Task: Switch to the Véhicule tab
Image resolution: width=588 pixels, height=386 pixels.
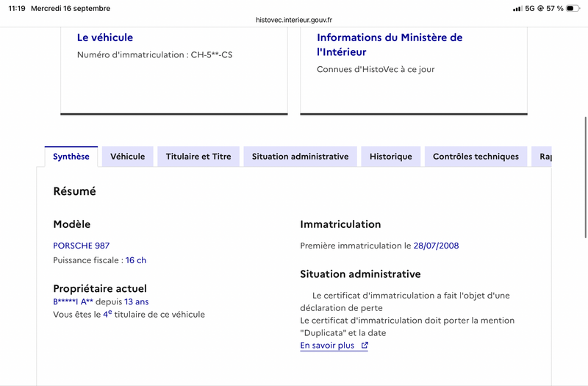Action: point(127,157)
